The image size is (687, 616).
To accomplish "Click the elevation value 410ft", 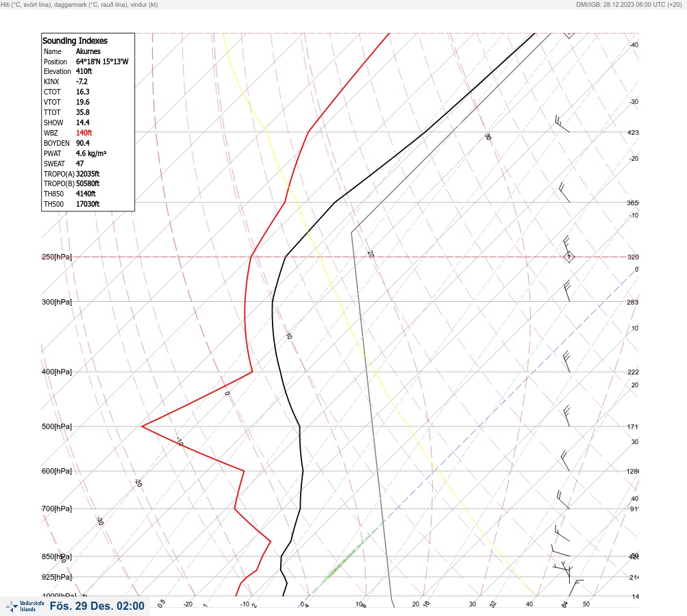I will pyautogui.click(x=84, y=71).
